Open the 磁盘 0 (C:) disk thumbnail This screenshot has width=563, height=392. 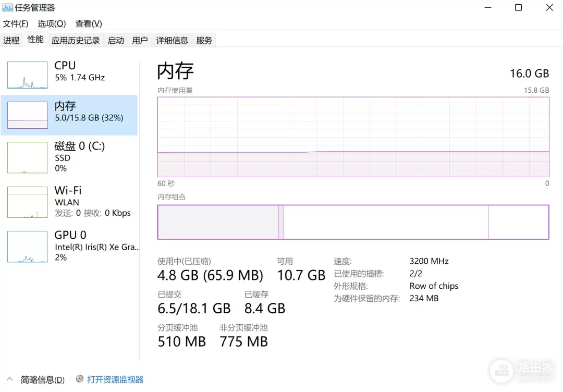point(27,157)
